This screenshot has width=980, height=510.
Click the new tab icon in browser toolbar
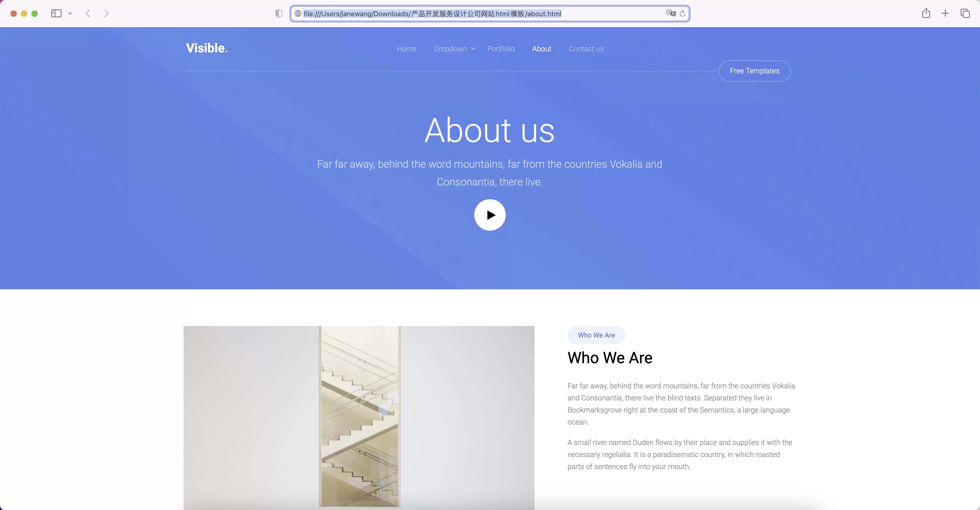coord(945,13)
